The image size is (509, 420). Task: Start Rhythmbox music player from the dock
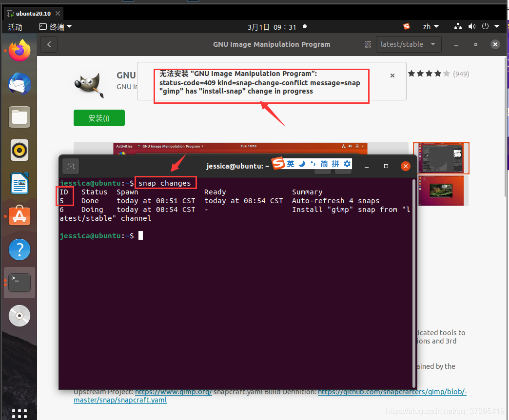(20, 150)
